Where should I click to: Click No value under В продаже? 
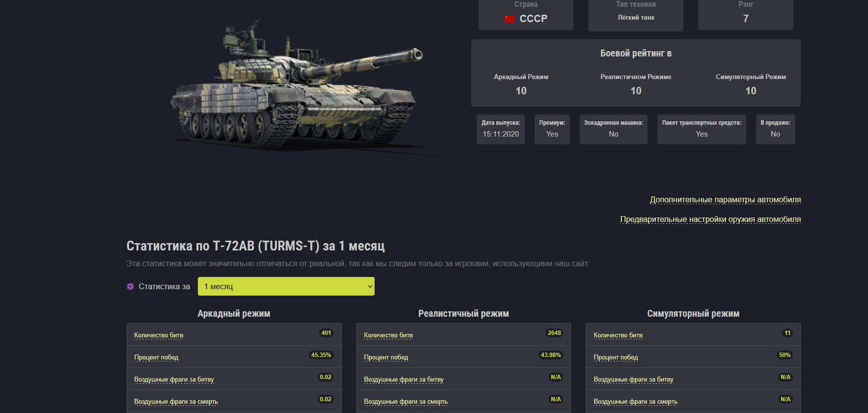776,134
